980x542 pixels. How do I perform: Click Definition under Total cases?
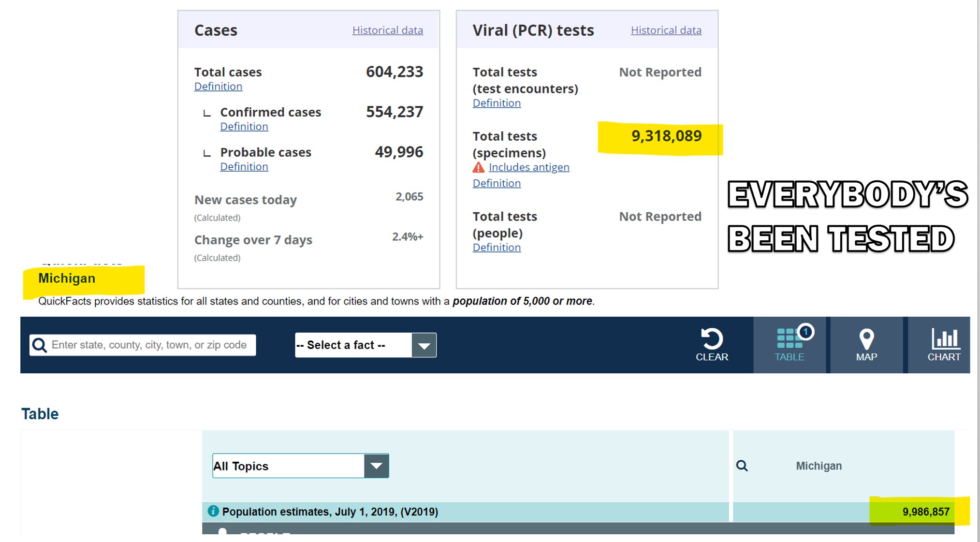pyautogui.click(x=218, y=87)
